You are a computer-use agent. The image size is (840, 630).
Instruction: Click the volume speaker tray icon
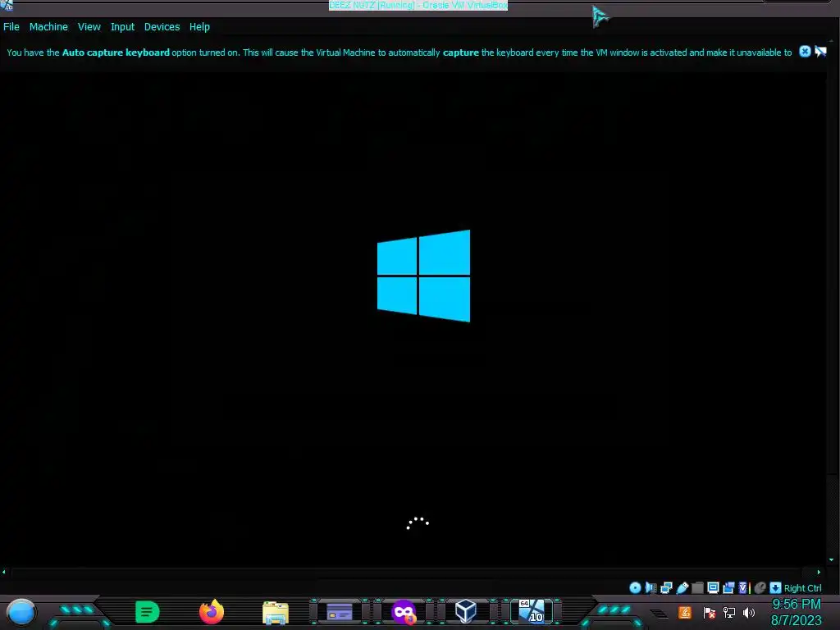(x=749, y=612)
